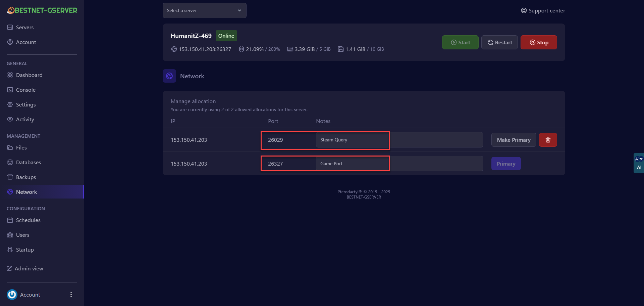The image size is (644, 306).
Task: Click the Activity eye icon
Action: [x=10, y=119]
